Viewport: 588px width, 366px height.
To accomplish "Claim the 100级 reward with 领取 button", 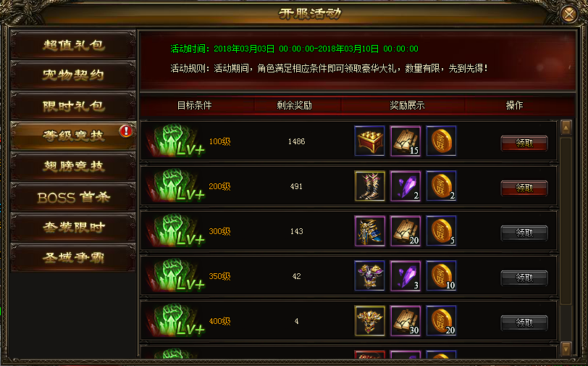I will [524, 143].
